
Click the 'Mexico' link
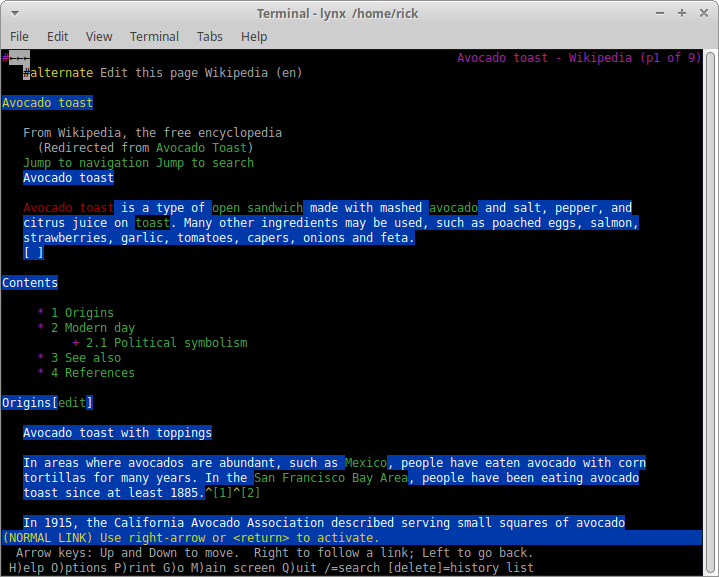click(x=366, y=463)
